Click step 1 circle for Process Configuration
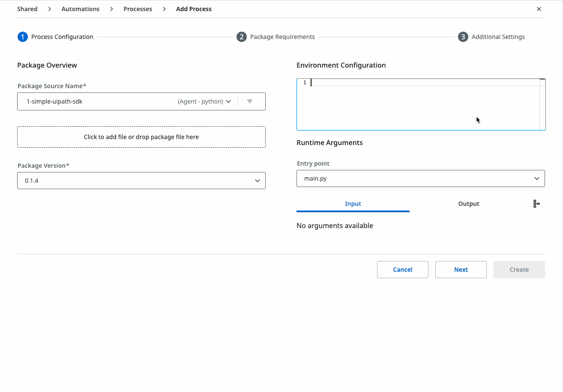Viewport: 563px width, 392px height. pos(22,37)
